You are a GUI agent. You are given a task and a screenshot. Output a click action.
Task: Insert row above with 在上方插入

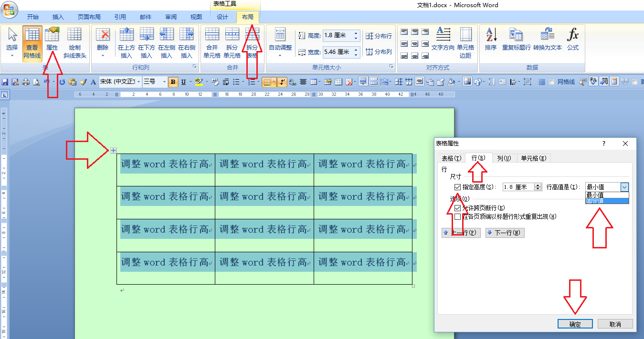coord(127,42)
